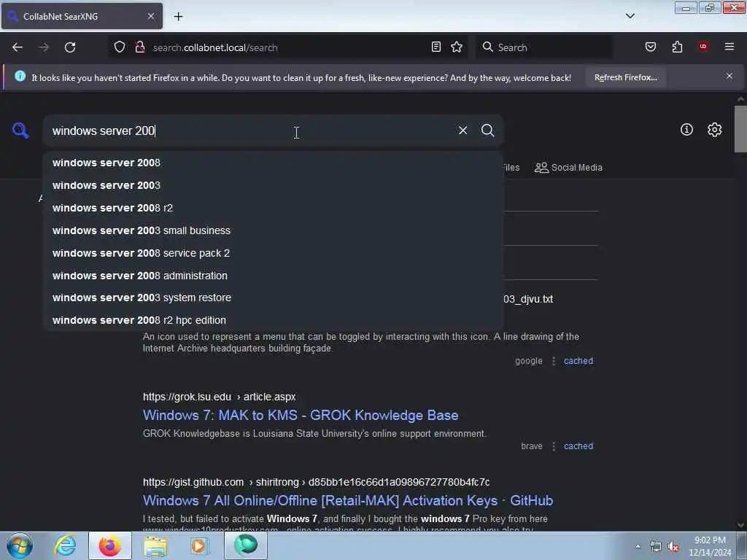This screenshot has width=747, height=560.
Task: Open cached link of brave result
Action: click(578, 446)
